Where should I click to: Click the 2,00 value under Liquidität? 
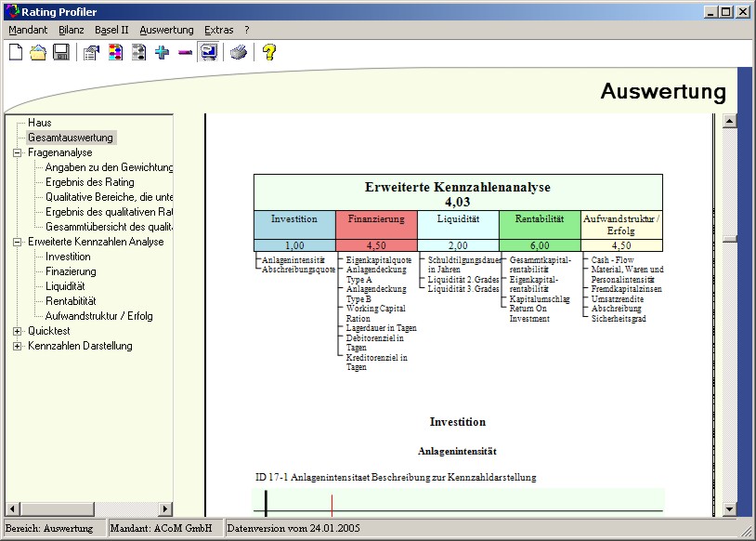click(458, 245)
